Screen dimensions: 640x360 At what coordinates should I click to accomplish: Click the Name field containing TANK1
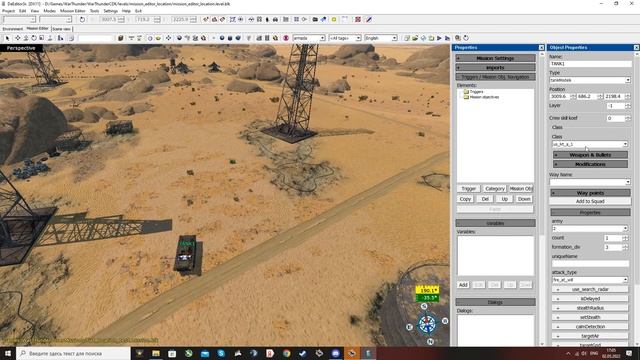click(590, 64)
